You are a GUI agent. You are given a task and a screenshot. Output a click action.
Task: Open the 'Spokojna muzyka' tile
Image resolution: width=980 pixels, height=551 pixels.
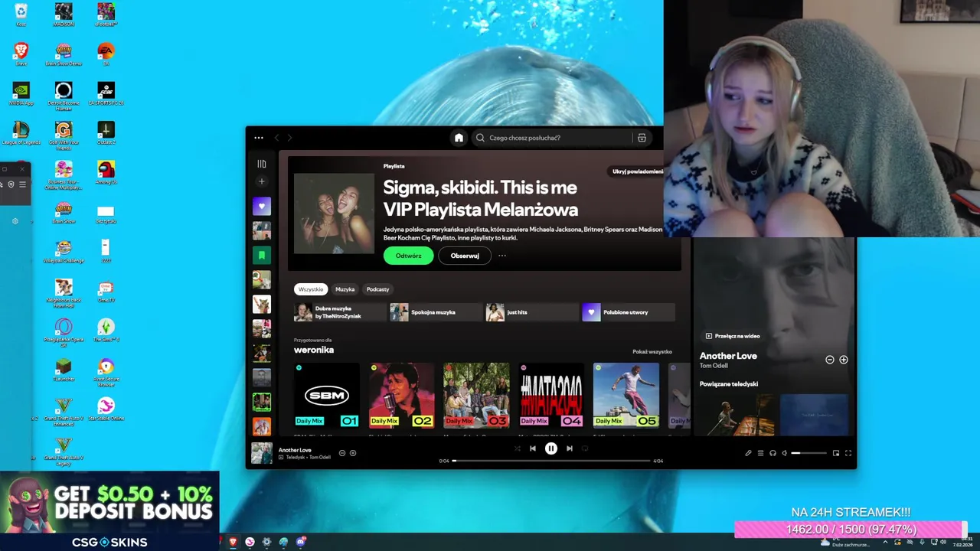pos(436,312)
